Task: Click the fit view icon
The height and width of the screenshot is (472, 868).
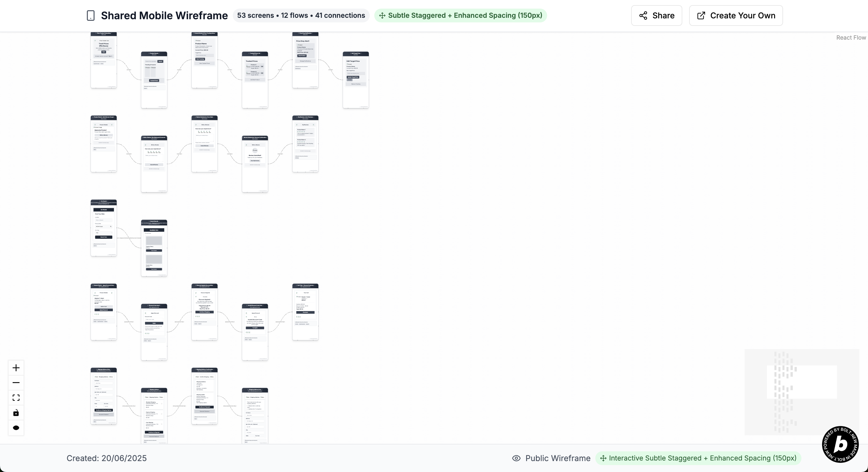Action: click(x=16, y=398)
